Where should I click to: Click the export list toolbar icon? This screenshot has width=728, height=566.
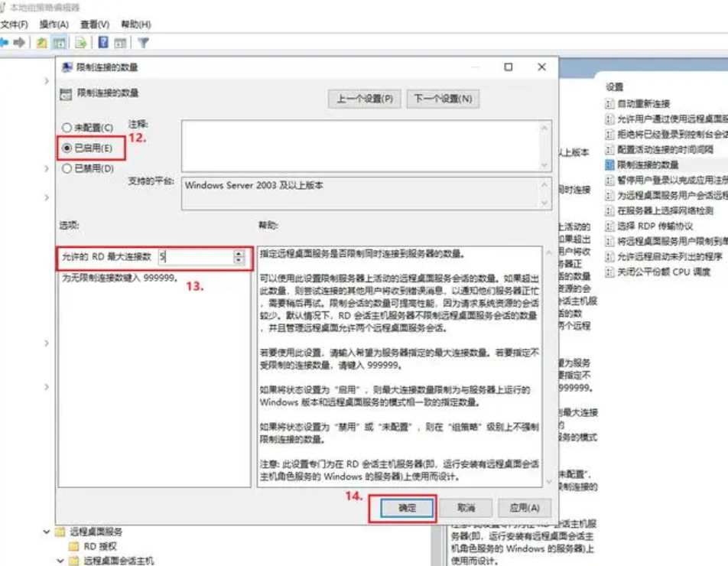coord(79,42)
